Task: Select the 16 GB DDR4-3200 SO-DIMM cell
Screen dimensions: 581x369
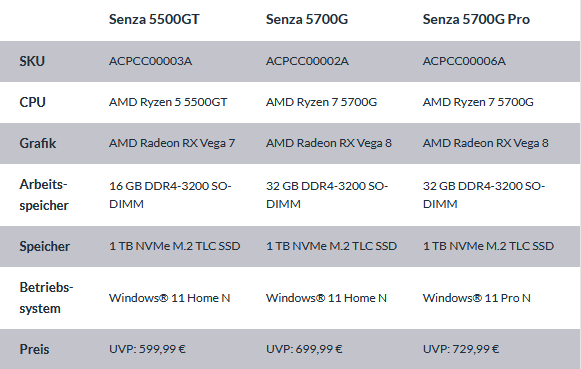Action: (x=170, y=195)
